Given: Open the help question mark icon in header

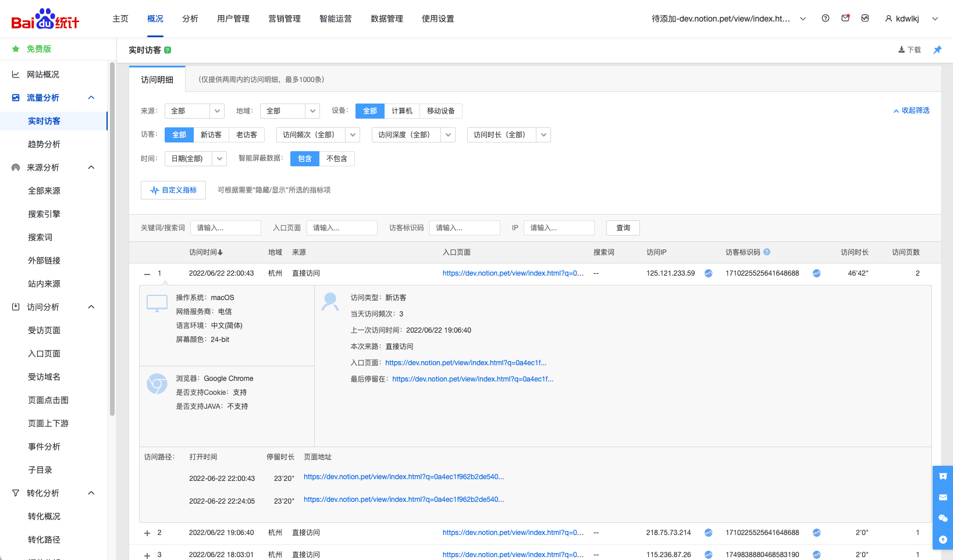Looking at the screenshot, I should coord(826,18).
